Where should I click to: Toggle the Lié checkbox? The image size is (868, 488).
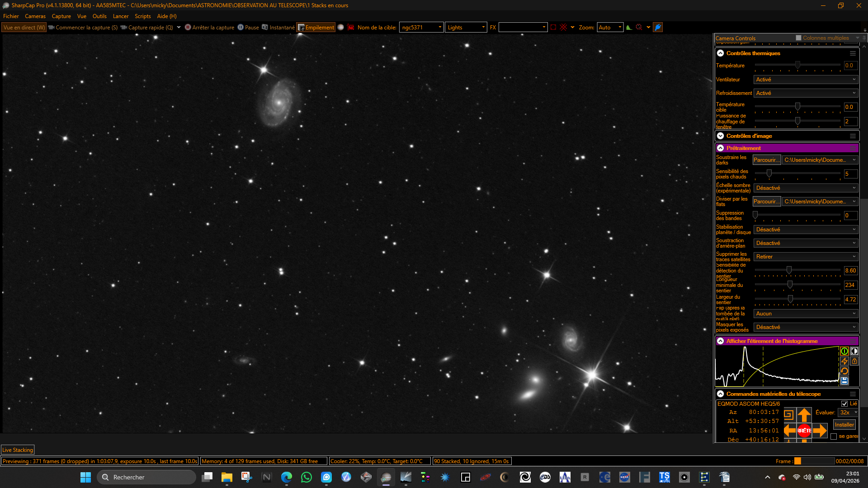pos(844,404)
